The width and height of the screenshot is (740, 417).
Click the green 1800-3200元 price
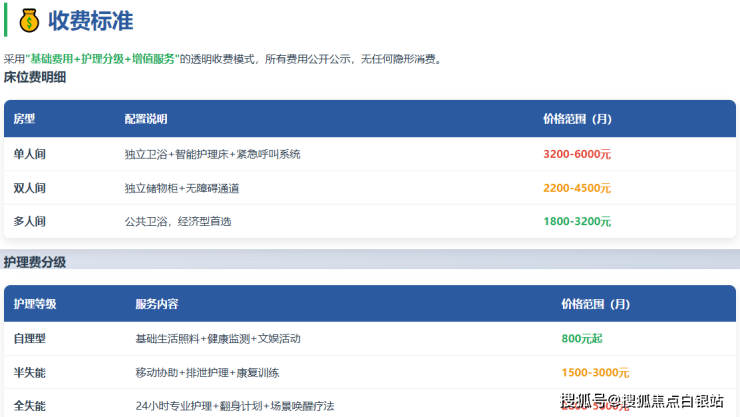click(577, 221)
